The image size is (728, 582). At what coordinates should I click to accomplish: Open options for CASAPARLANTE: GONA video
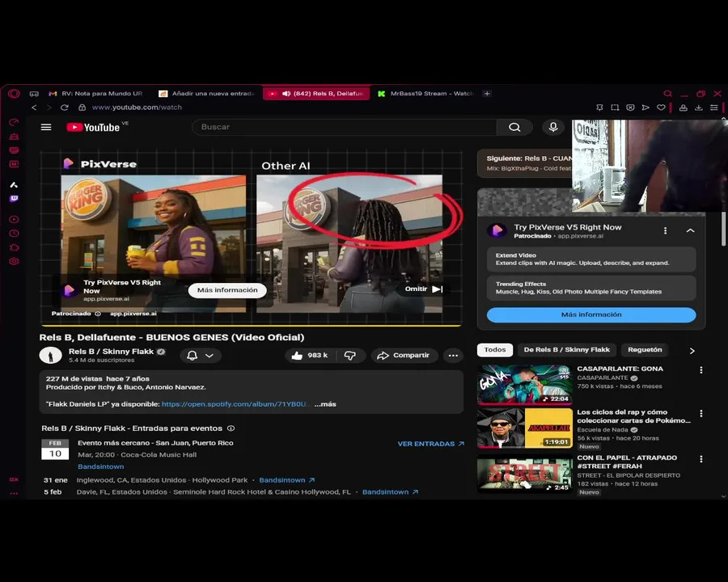pos(701,370)
